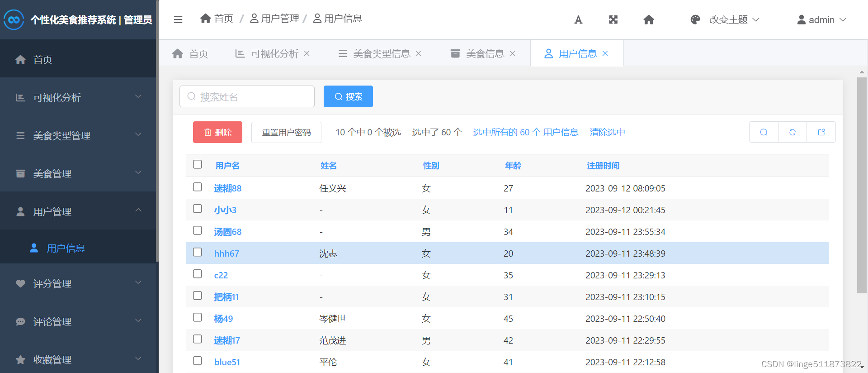Click the table search toggle icon

(764, 132)
